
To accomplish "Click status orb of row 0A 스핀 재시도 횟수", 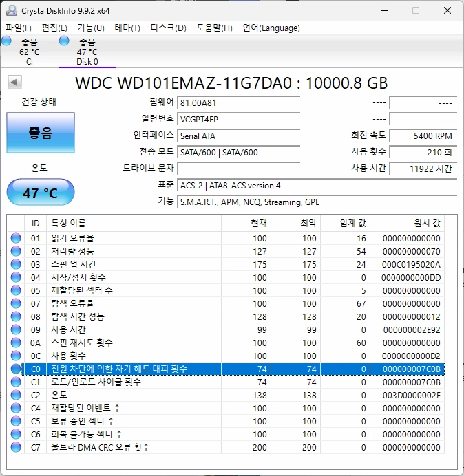I will coord(16,343).
